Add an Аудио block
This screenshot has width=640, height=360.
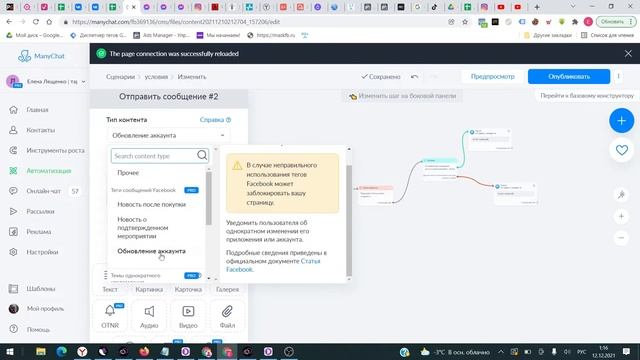[x=149, y=316]
